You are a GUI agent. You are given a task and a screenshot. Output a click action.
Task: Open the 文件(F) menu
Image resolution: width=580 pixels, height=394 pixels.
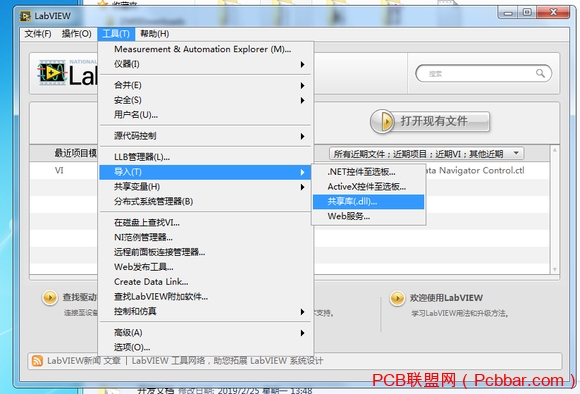coord(38,34)
